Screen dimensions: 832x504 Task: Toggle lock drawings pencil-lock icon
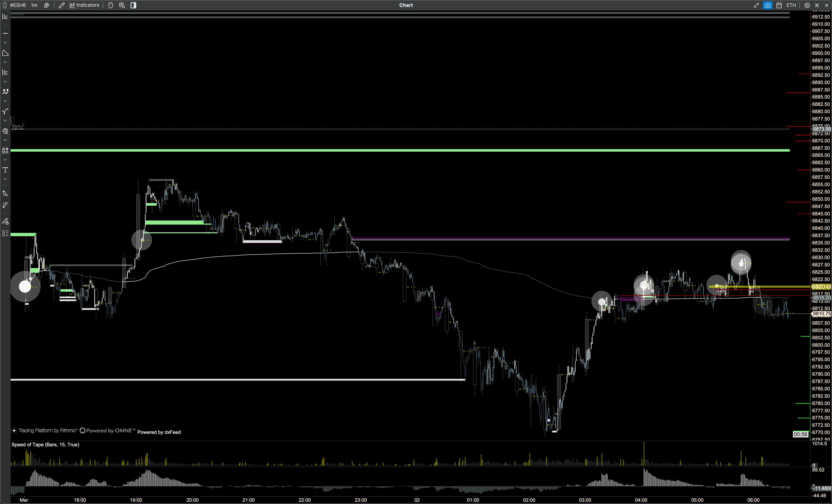point(5,222)
